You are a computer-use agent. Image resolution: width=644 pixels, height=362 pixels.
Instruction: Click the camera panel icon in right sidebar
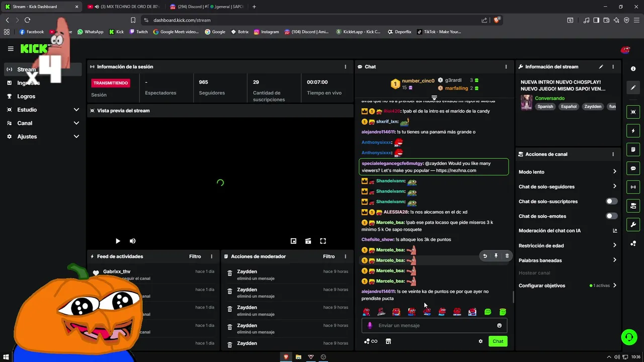(633, 206)
